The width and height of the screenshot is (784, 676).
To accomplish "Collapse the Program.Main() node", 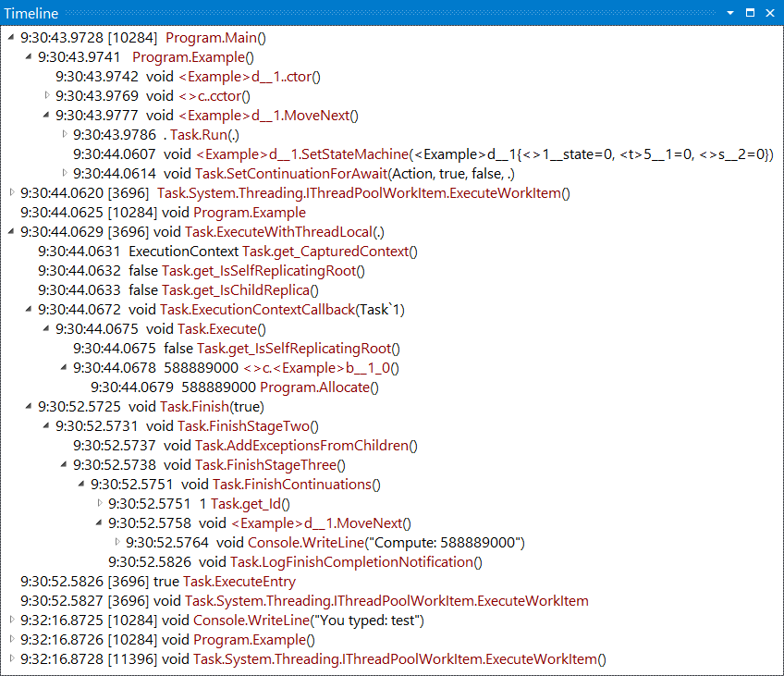I will tap(11, 38).
